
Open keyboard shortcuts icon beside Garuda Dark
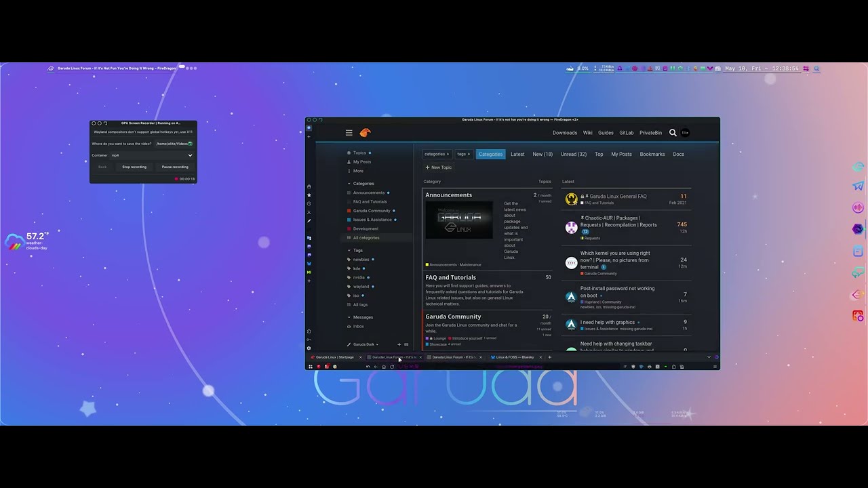406,344
